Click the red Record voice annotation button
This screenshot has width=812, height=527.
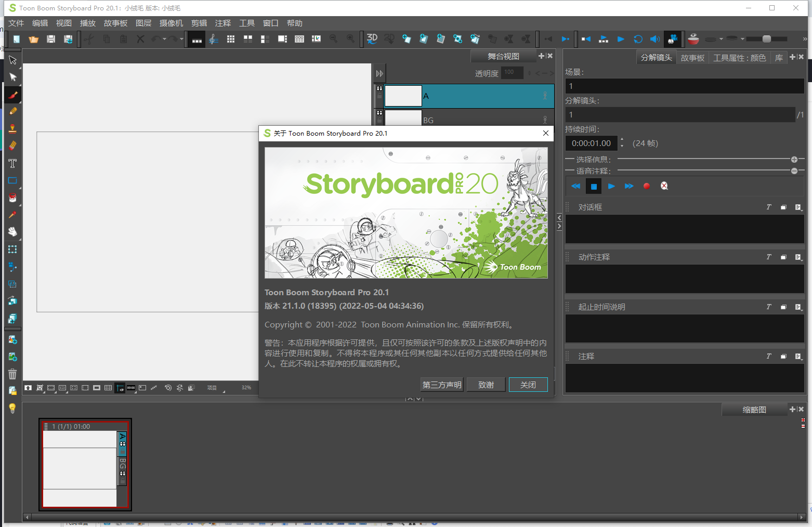(x=647, y=186)
